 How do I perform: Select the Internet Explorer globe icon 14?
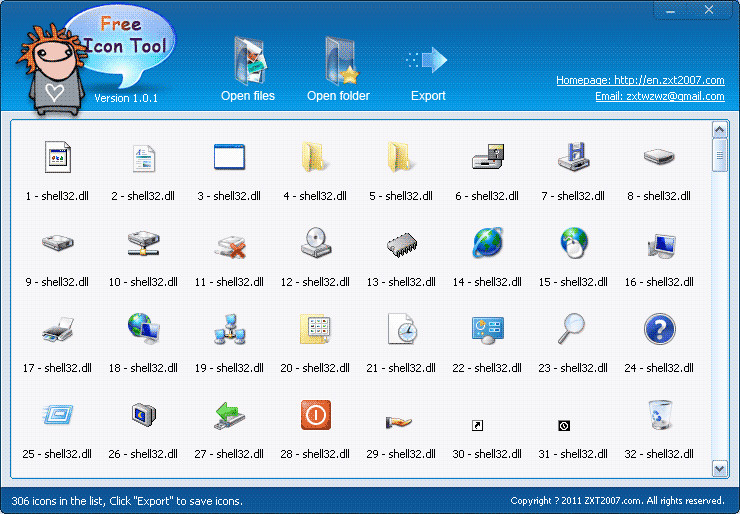coord(487,257)
